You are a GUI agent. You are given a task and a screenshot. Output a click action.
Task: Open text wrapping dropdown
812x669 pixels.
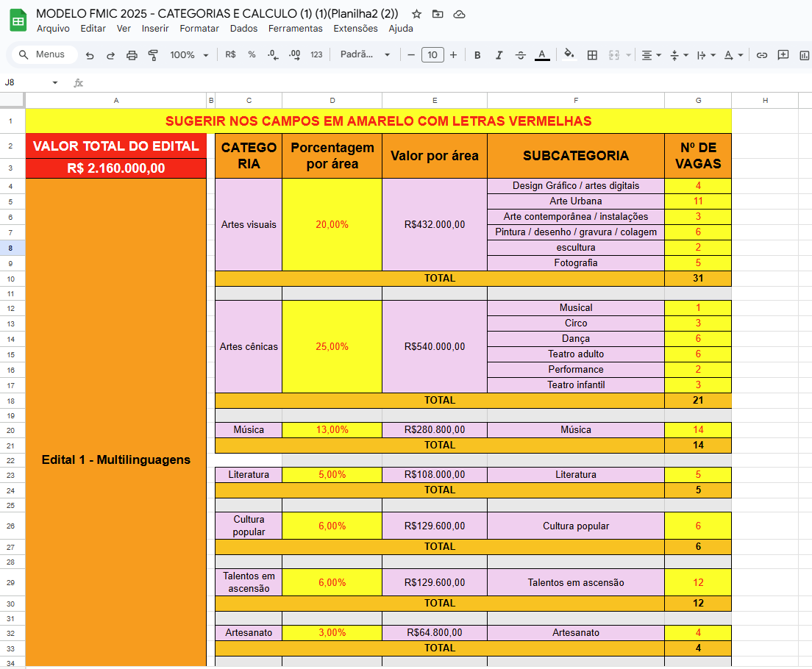coord(706,55)
